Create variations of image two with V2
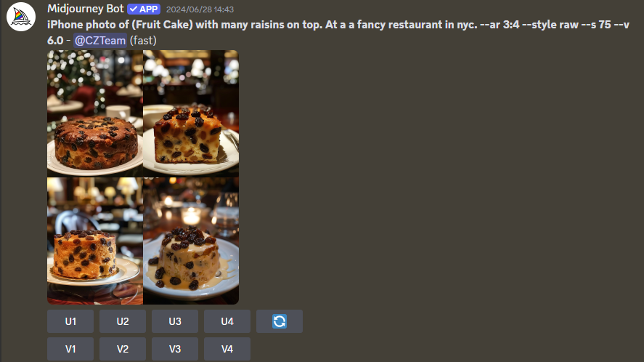Screen dimensions: 644x362 click(123, 349)
